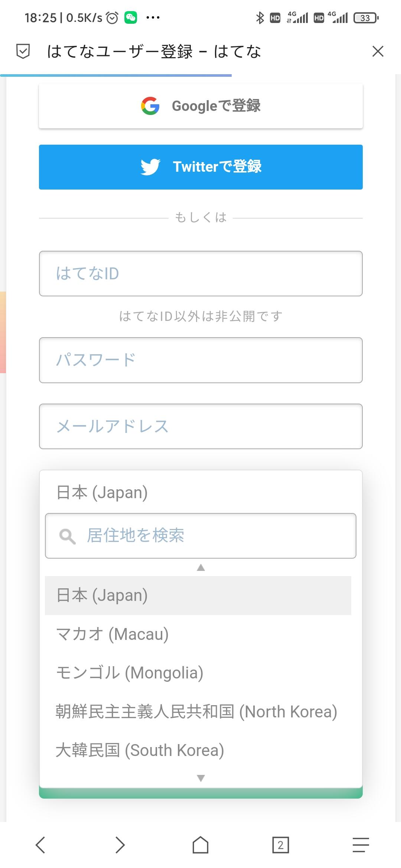Tap the site security shield icon

(x=23, y=51)
